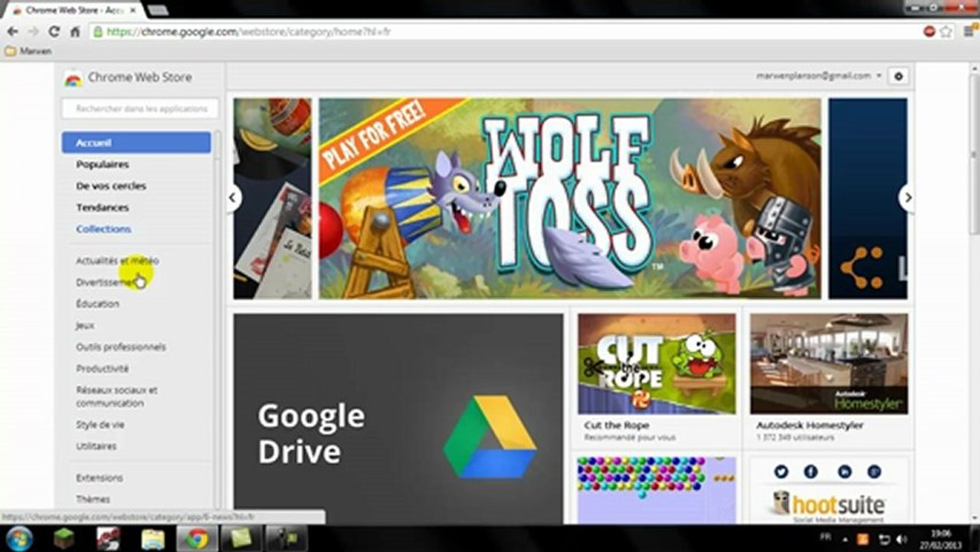980x552 pixels.
Task: Open the Google Drive promo tile
Action: 398,419
